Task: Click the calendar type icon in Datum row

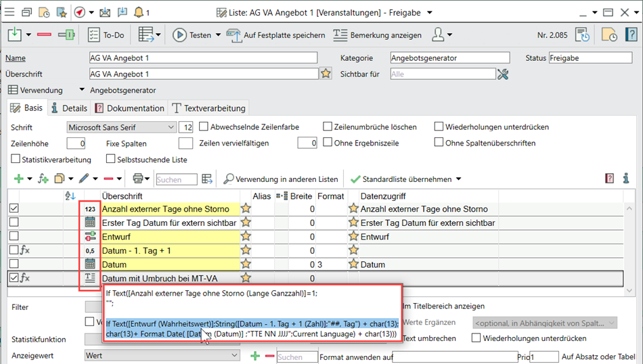Action: click(90, 264)
